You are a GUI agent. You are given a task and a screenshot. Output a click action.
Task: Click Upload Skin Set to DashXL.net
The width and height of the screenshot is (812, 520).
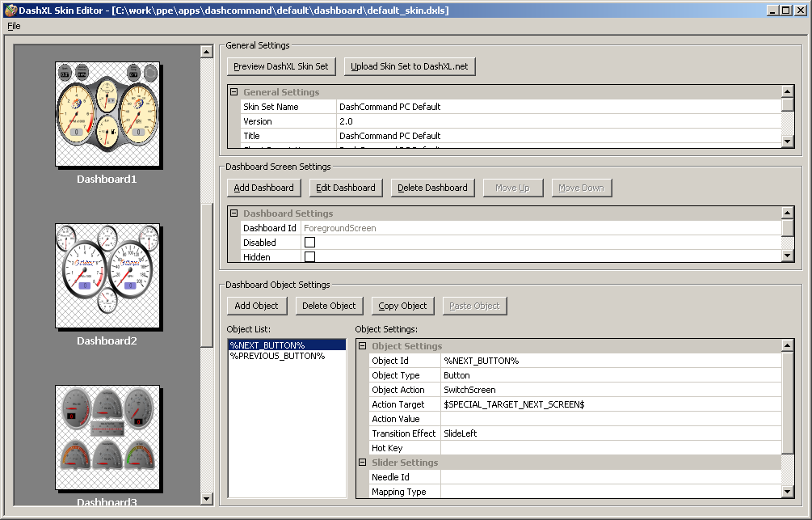pyautogui.click(x=409, y=66)
